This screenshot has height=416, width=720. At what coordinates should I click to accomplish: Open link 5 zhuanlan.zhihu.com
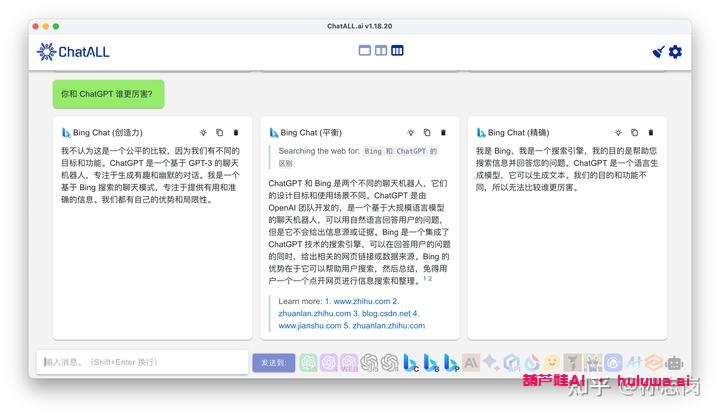(388, 326)
